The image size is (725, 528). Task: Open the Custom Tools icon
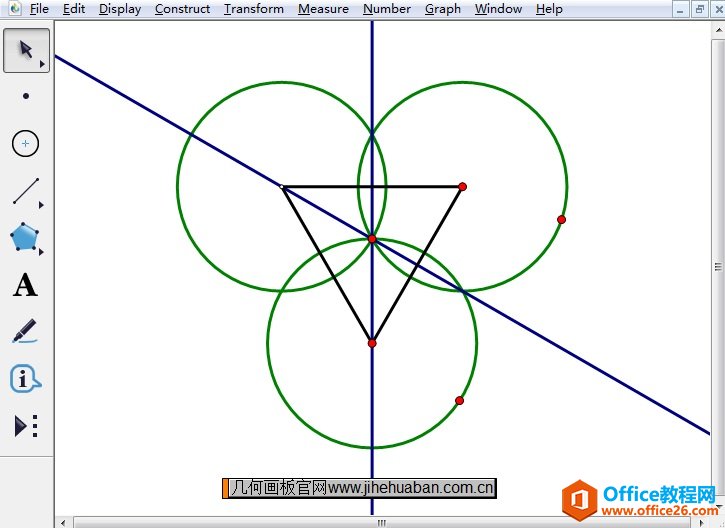(x=26, y=426)
